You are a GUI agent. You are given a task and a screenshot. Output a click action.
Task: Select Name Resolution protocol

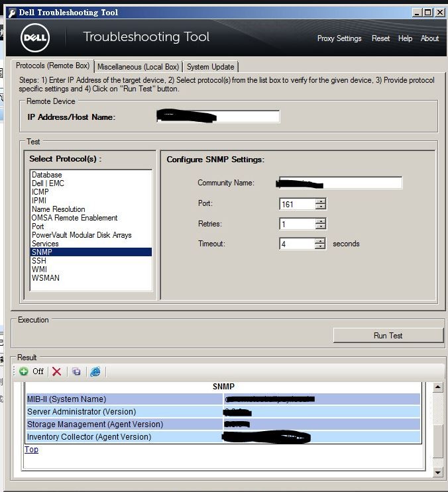point(91,209)
